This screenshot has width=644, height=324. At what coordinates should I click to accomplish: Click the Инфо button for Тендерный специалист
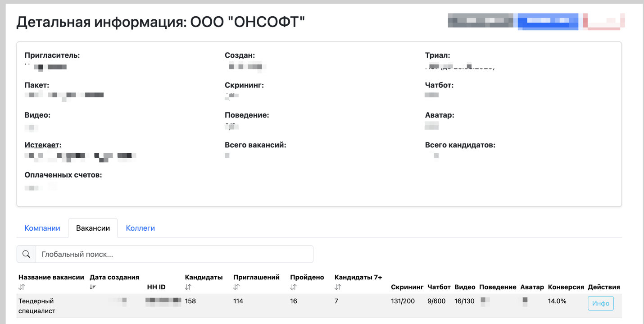click(600, 303)
